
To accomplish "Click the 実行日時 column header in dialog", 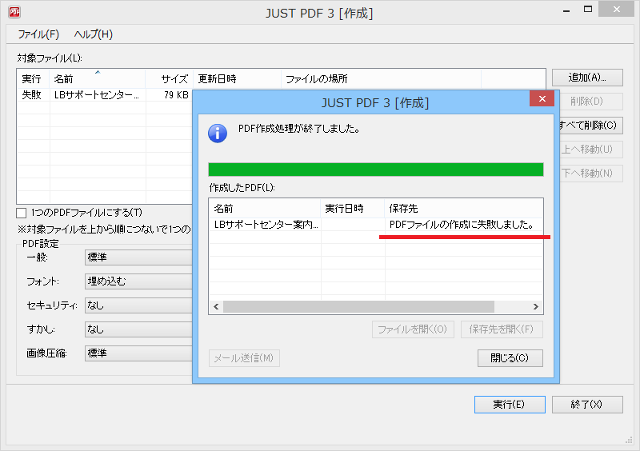I will pyautogui.click(x=353, y=209).
